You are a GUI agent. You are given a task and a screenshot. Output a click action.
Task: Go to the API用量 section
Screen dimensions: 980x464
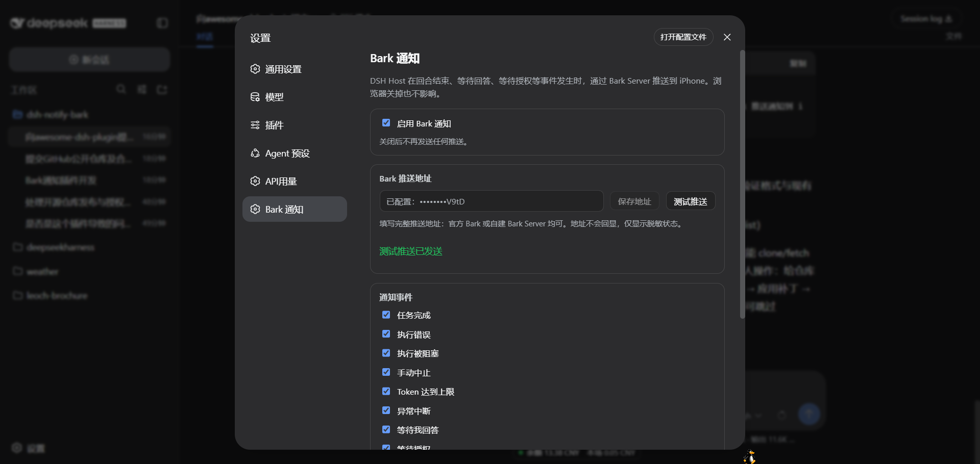(x=295, y=181)
